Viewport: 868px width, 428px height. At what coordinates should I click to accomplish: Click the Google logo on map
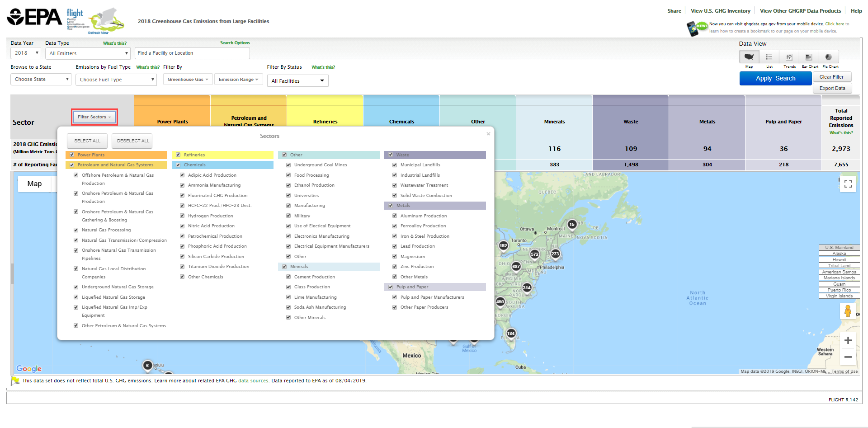(29, 369)
